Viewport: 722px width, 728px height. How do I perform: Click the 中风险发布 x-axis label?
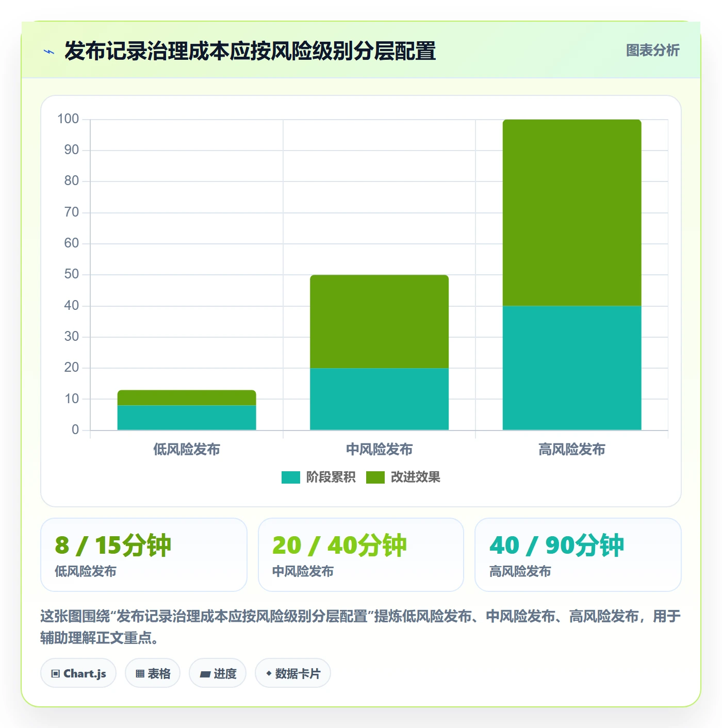379,450
